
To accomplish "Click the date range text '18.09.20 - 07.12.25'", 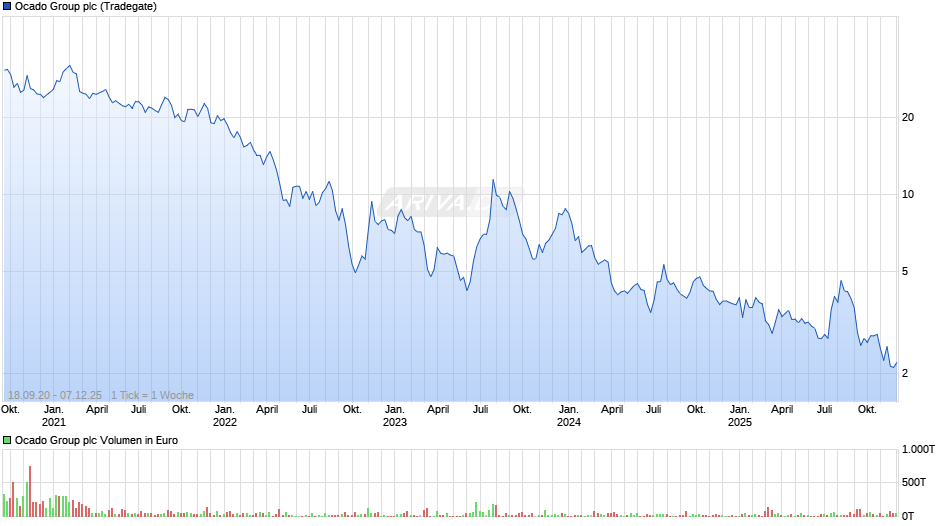I will [55, 395].
